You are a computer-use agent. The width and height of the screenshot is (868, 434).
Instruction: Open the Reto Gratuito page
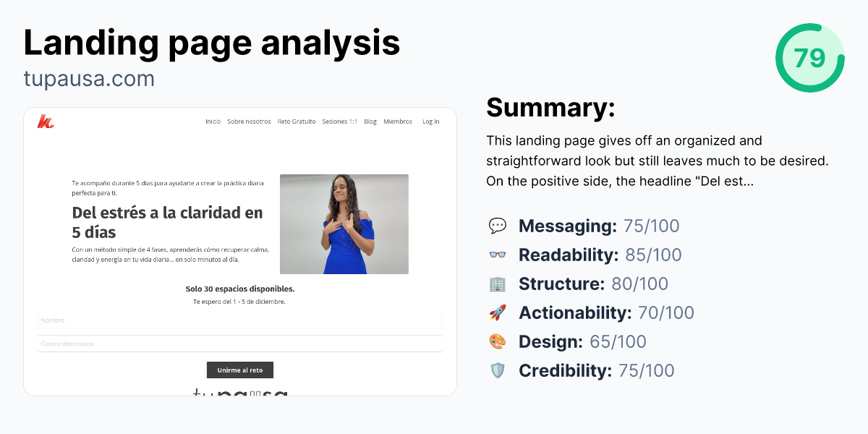tap(297, 122)
